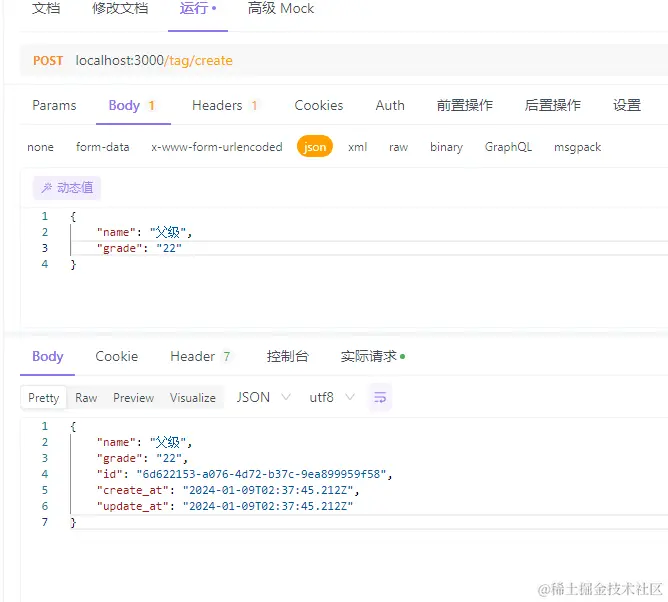This screenshot has width=668, height=602.
Task: Select the none body type
Action: tap(40, 147)
